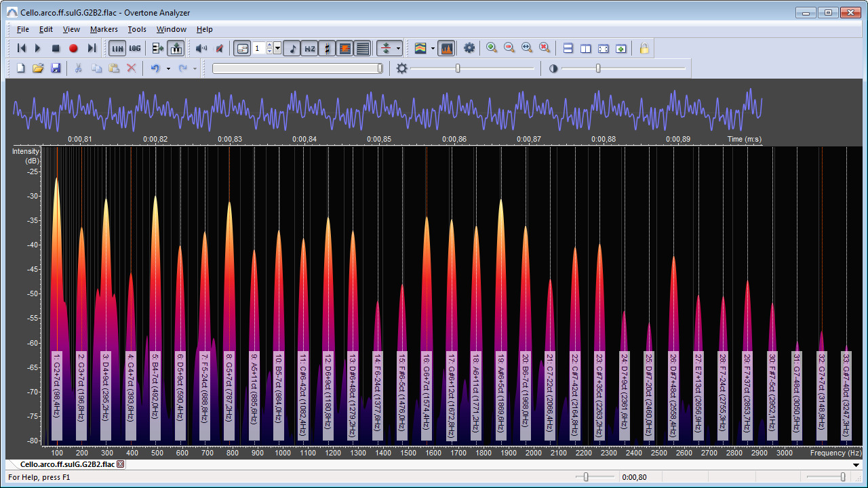Expand the undo history dropdown arrow
The width and height of the screenshot is (868, 488).
(167, 68)
